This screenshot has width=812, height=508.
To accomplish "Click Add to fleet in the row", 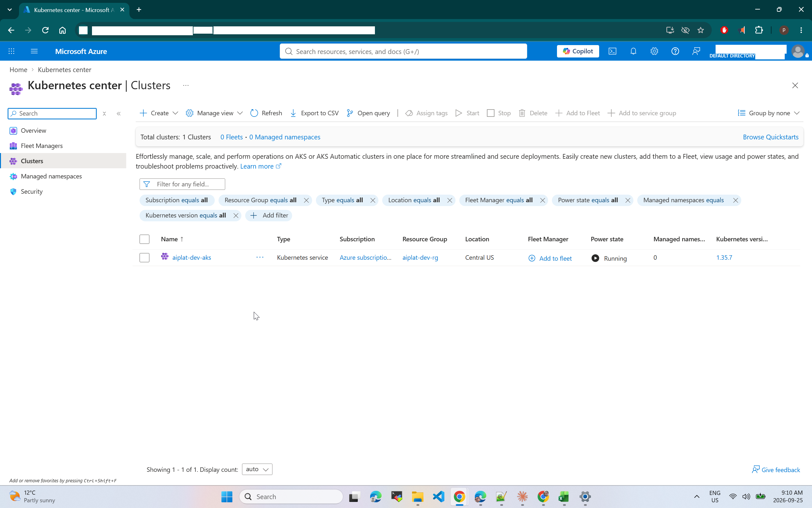I will [x=550, y=258].
